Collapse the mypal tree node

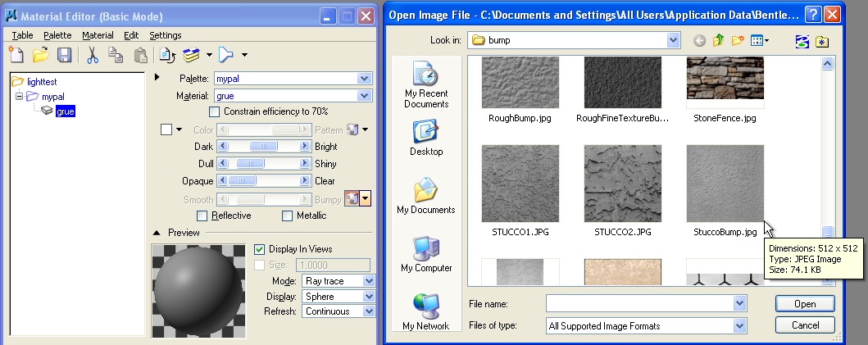click(x=18, y=97)
